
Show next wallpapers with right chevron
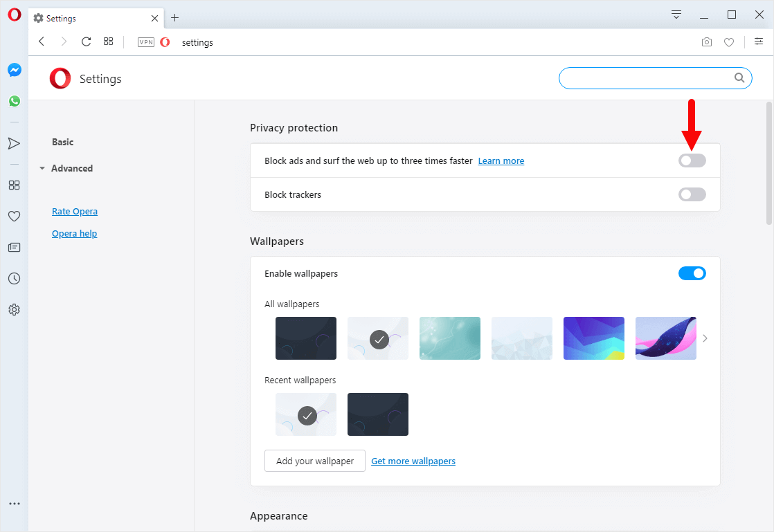(705, 338)
